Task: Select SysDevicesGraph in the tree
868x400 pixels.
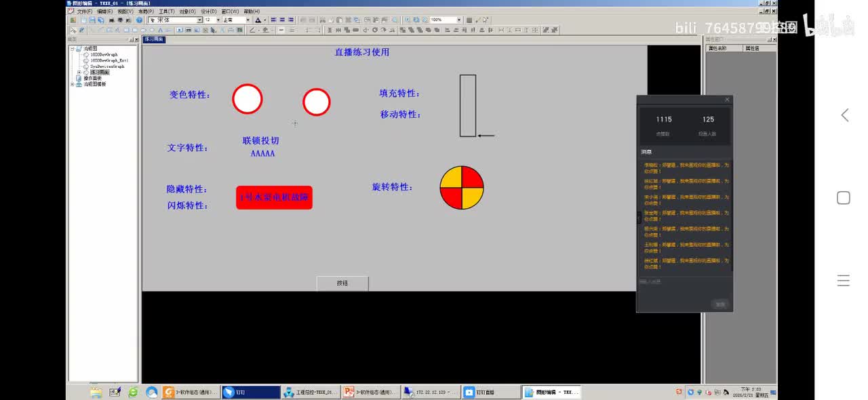Action: [107, 66]
